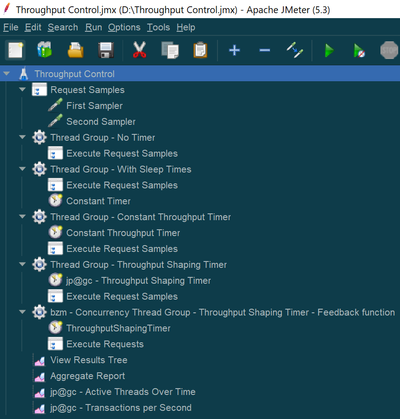Click the Toggle enable/disable icon
The height and width of the screenshot is (419, 400).
(295, 50)
